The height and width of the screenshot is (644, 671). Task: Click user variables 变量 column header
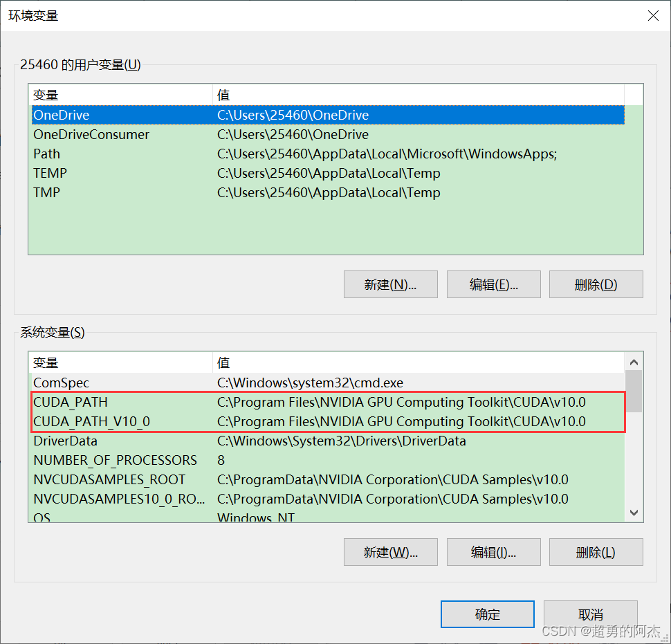pyautogui.click(x=120, y=95)
